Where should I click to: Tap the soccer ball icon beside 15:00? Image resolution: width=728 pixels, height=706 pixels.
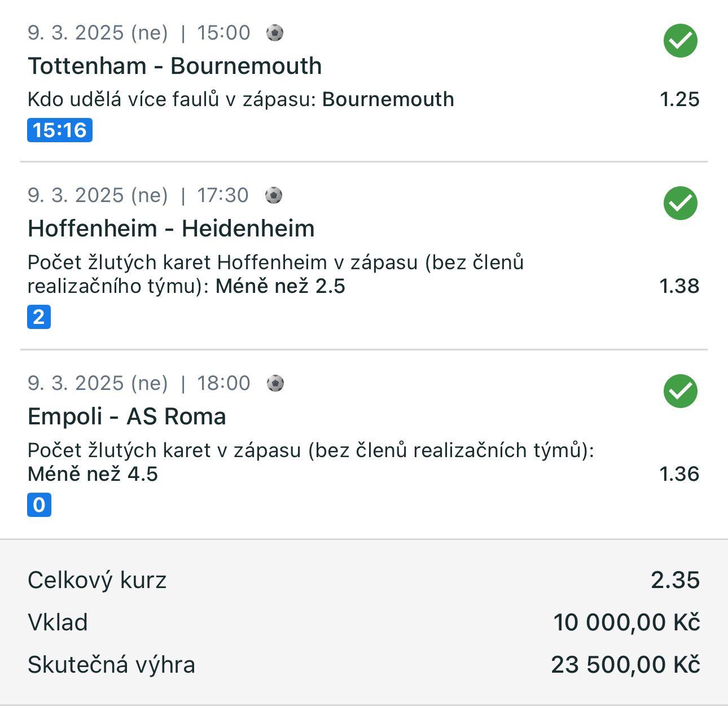[x=275, y=33]
